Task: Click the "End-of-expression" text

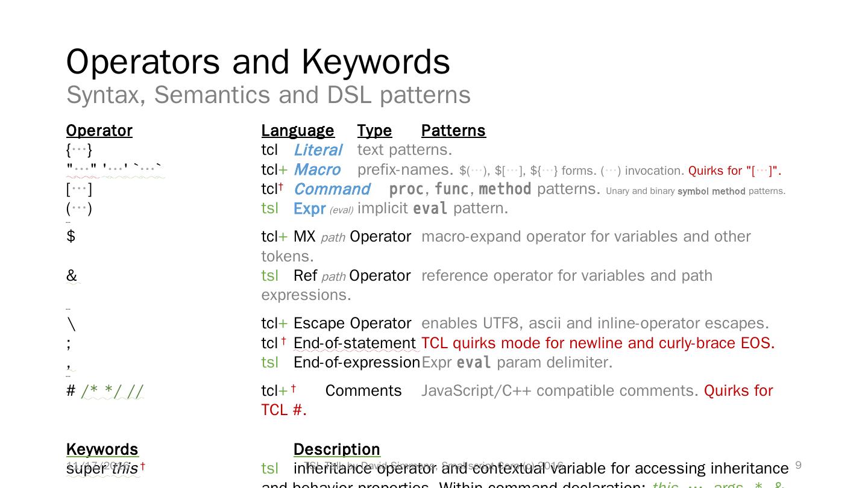Action: pos(356,363)
